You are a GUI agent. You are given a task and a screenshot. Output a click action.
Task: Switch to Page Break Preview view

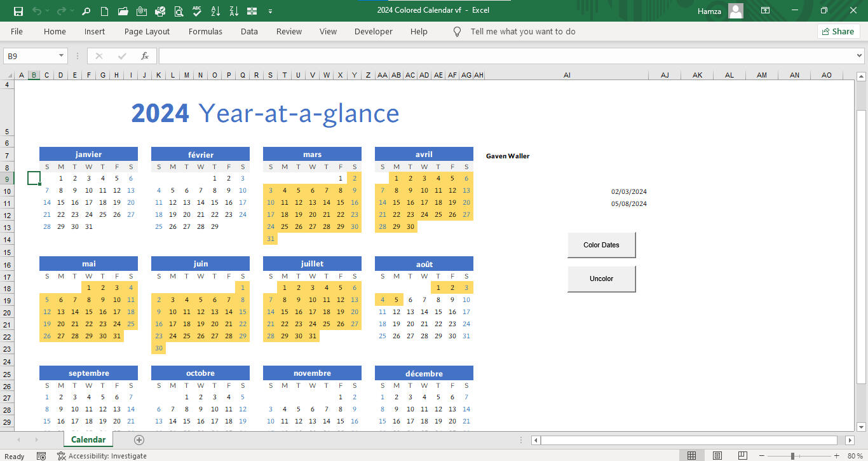(742, 456)
